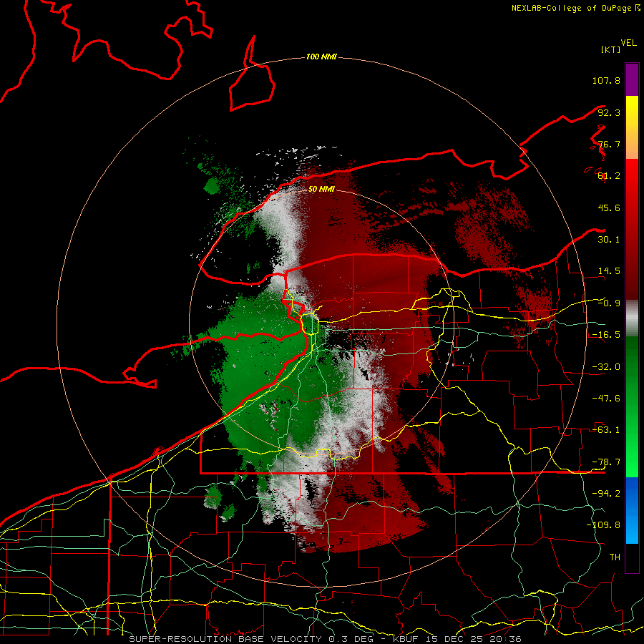Click the 30.1 velocity scale value

point(609,240)
